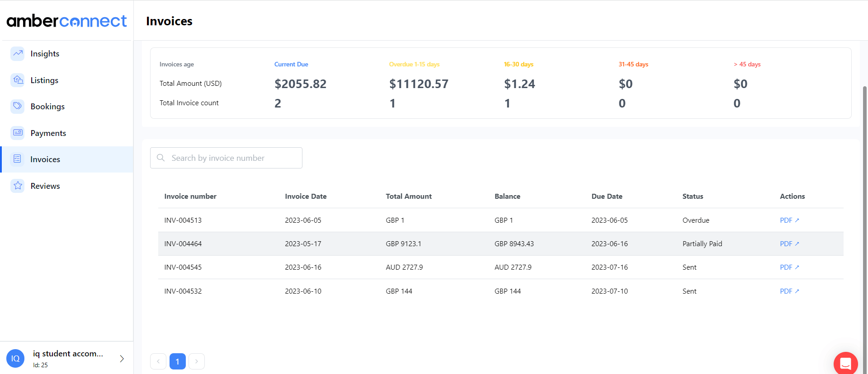Click the Invoices document icon in sidebar
This screenshot has height=374, width=868.
click(17, 159)
